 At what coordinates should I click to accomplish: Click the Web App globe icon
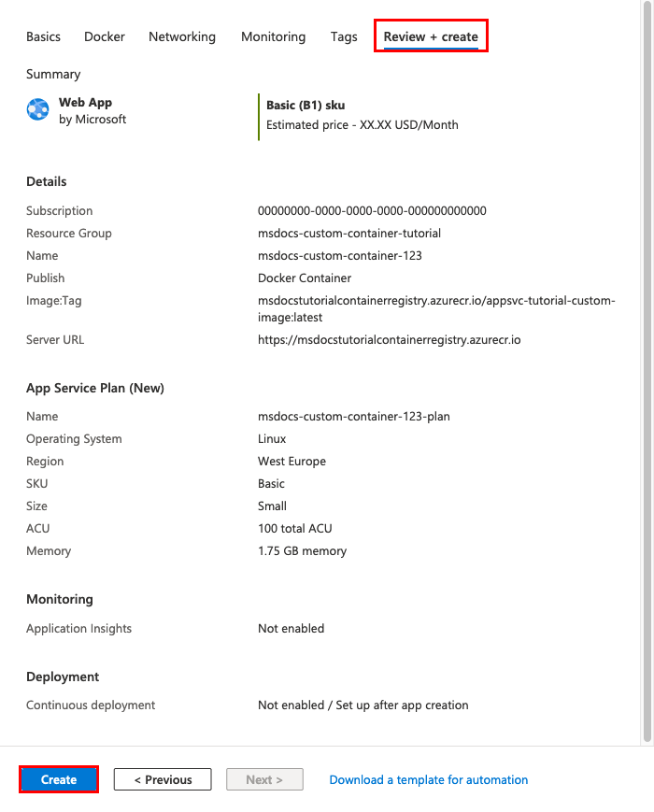37,109
